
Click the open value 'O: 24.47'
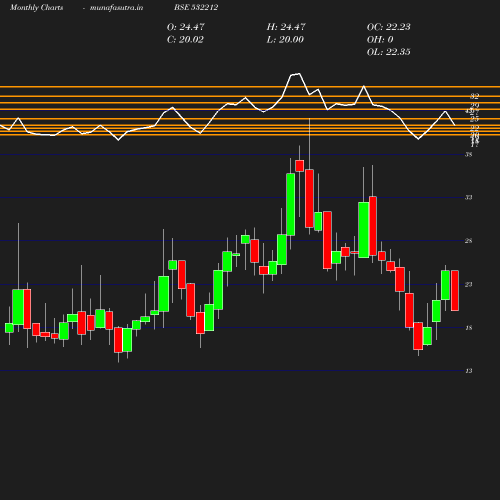click(186, 27)
